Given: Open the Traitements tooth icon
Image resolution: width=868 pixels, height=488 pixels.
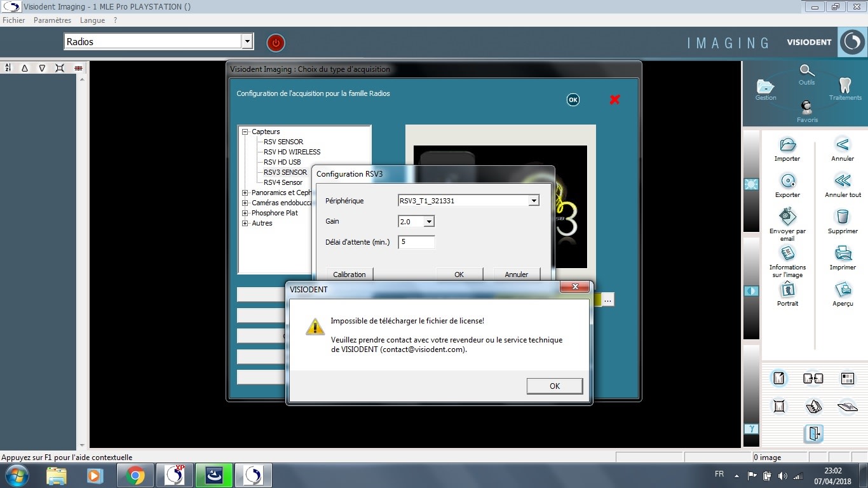Looking at the screenshot, I should pos(844,86).
